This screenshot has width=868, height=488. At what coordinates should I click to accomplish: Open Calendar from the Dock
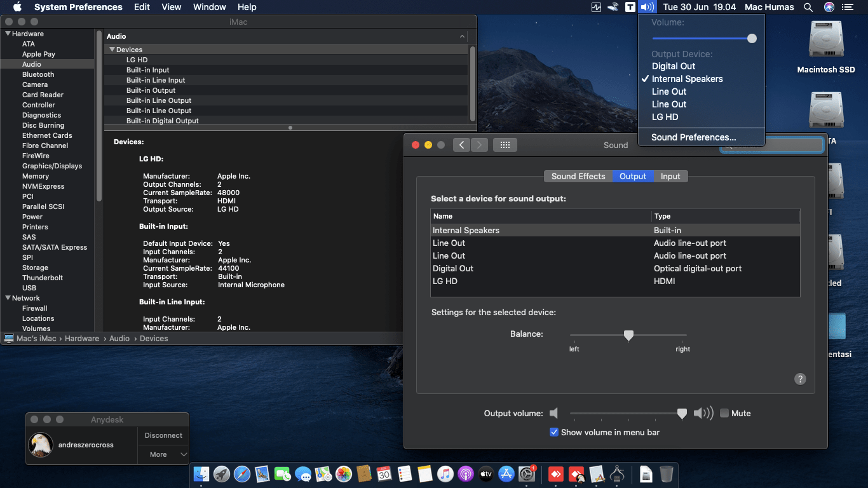[384, 473]
